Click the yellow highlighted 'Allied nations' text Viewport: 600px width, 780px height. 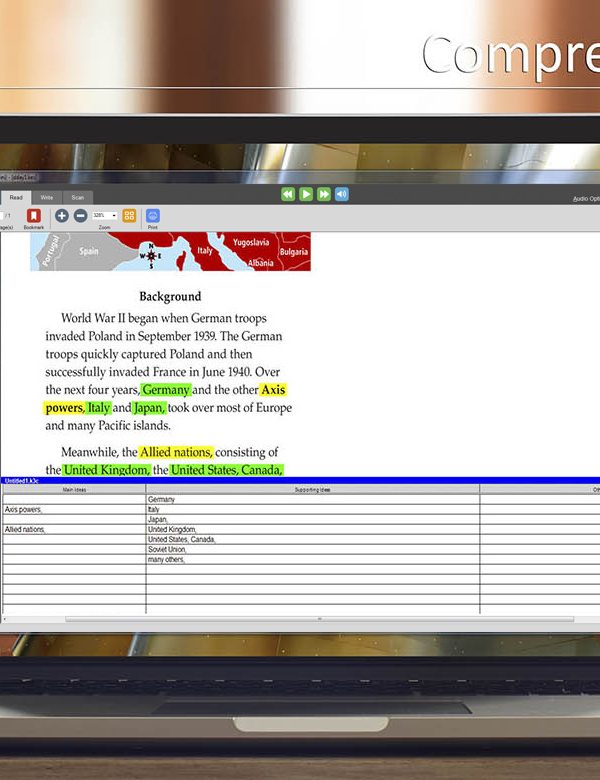[x=175, y=452]
